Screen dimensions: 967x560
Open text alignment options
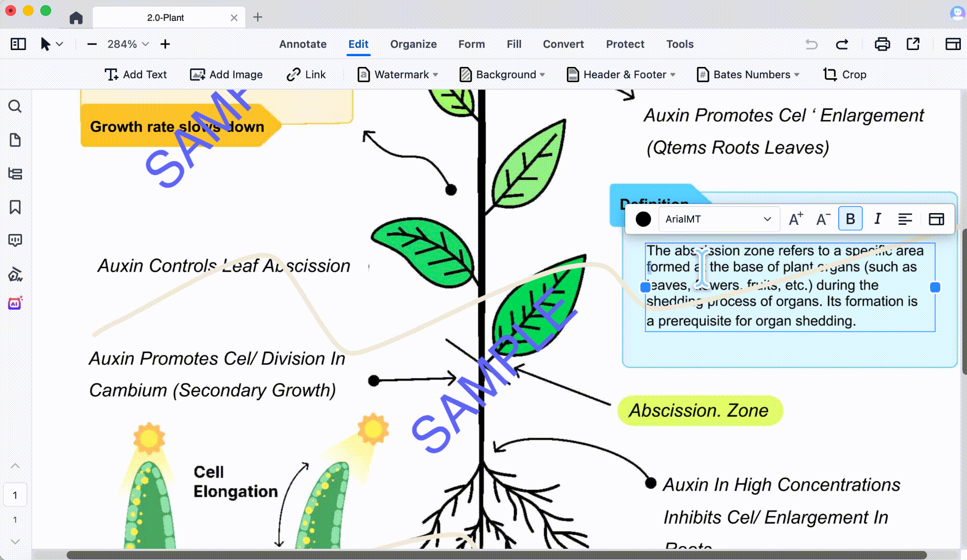tap(905, 219)
